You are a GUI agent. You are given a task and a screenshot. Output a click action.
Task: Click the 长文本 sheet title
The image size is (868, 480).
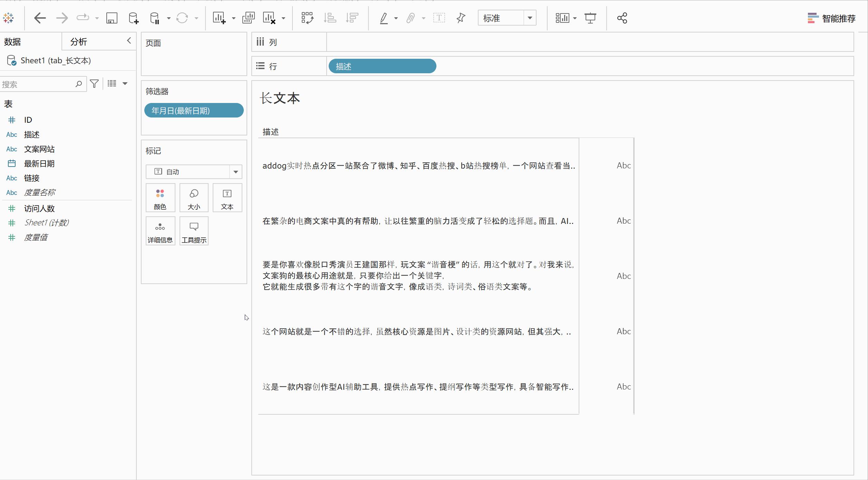(x=280, y=98)
